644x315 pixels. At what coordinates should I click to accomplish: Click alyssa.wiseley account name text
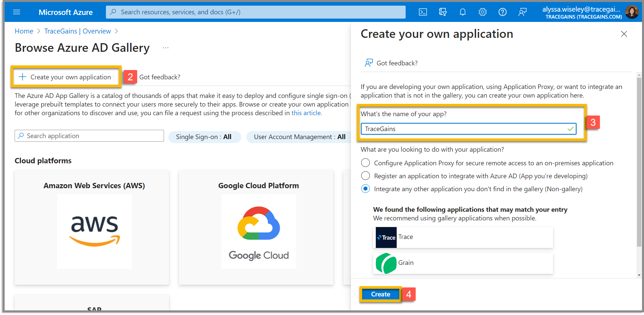click(581, 9)
